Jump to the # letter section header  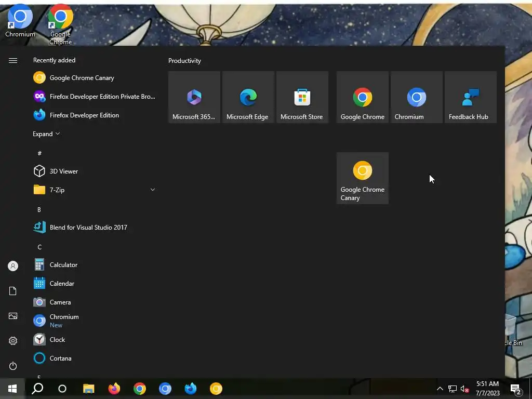39,153
